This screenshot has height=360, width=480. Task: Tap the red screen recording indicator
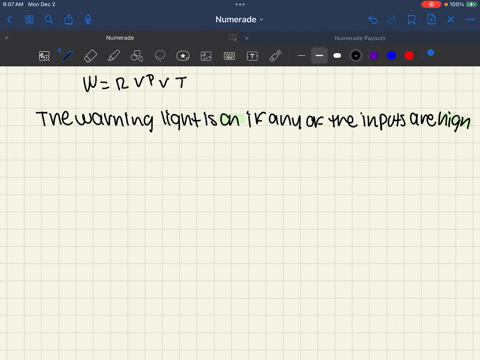pos(431,4)
